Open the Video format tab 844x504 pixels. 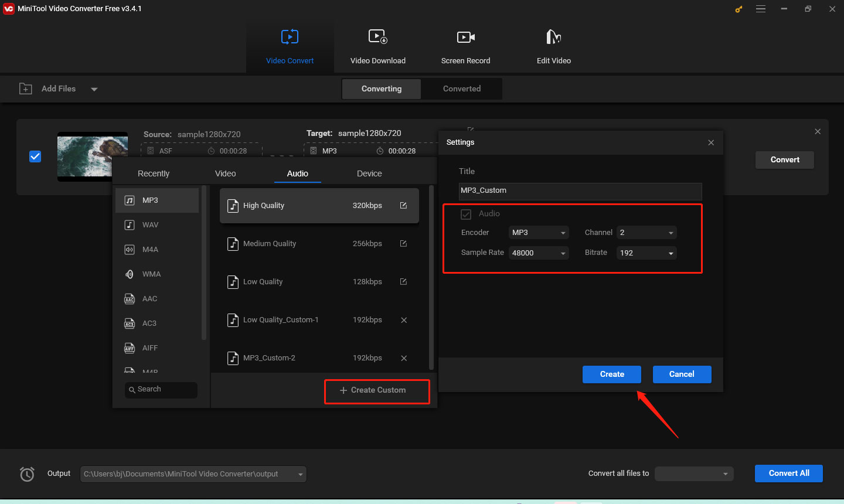coord(225,173)
